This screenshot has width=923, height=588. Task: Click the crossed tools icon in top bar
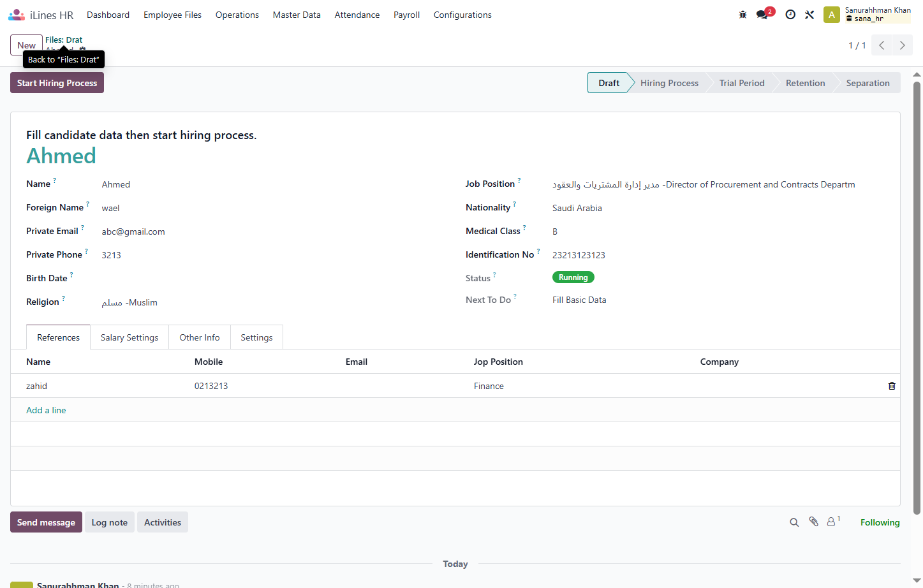pos(809,15)
